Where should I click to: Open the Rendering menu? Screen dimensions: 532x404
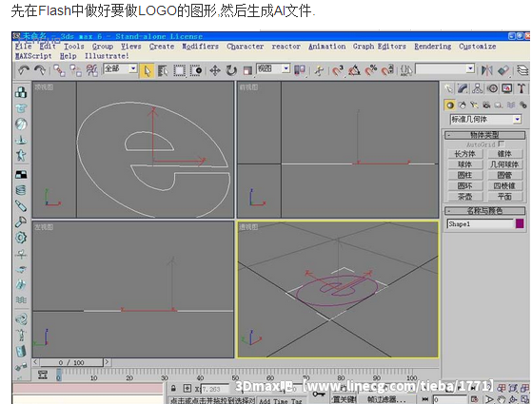point(433,47)
